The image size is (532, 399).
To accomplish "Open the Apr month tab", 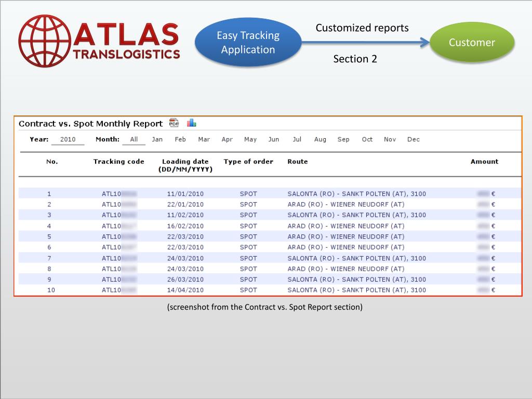I will click(x=227, y=139).
